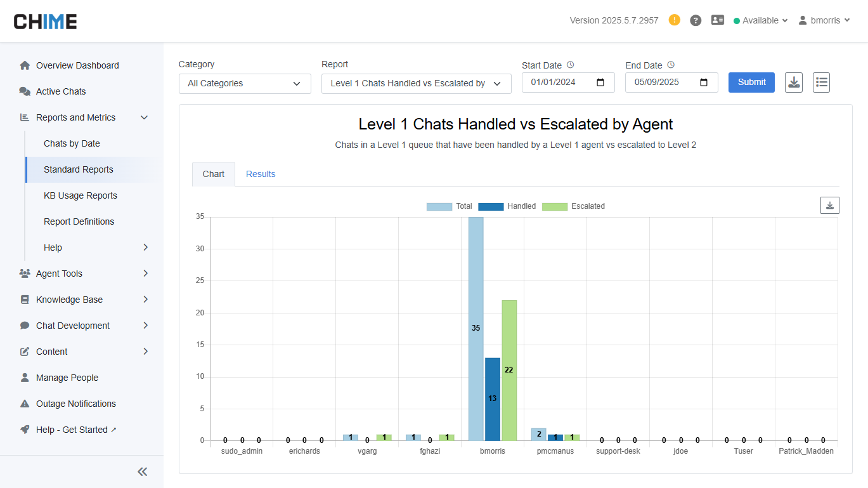The height and width of the screenshot is (488, 868).
Task: Toggle the Handled legend series
Action: [x=507, y=206]
